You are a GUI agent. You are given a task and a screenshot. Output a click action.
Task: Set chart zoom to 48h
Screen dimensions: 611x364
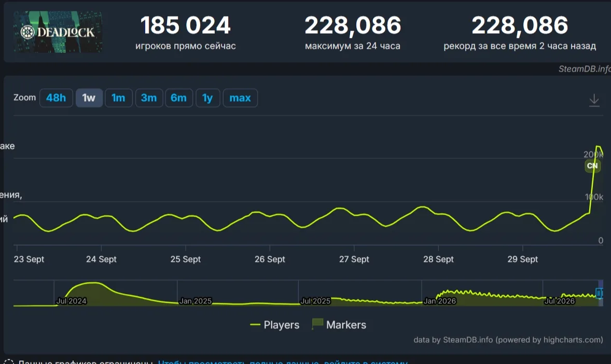tap(56, 98)
